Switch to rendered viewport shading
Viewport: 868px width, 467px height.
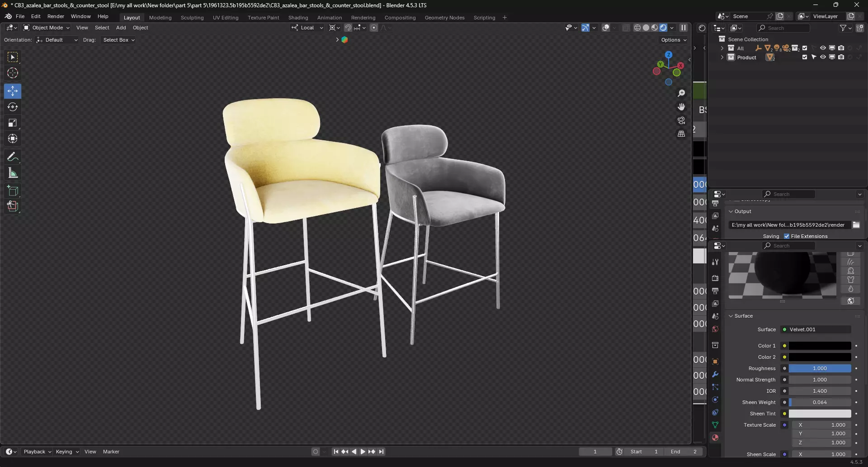pyautogui.click(x=663, y=28)
